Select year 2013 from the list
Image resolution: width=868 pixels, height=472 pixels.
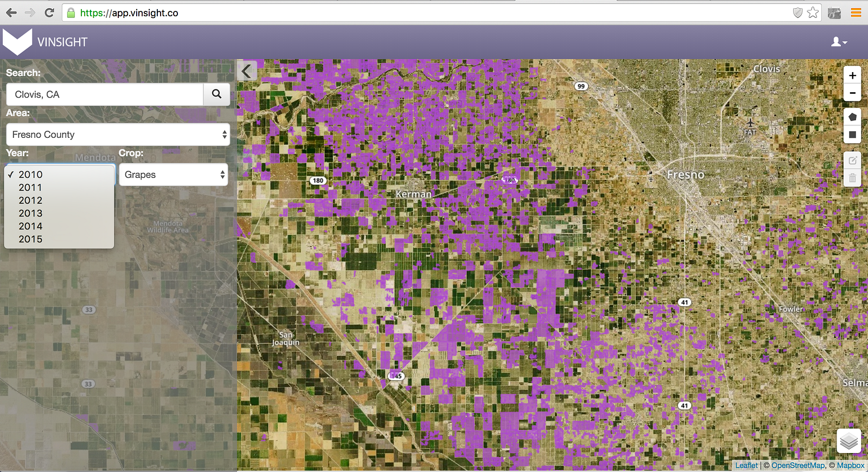click(59, 213)
